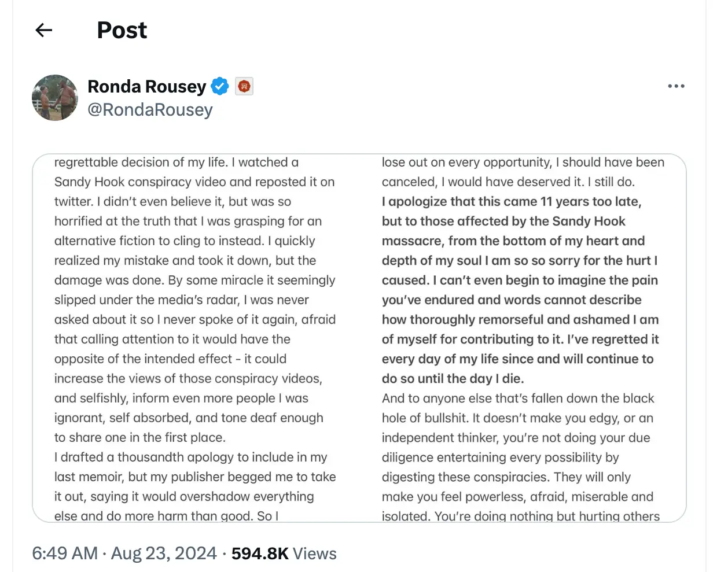728x572 pixels.
Task: Click the line mentioning Sandy Hook conspiracy video
Action: click(194, 182)
